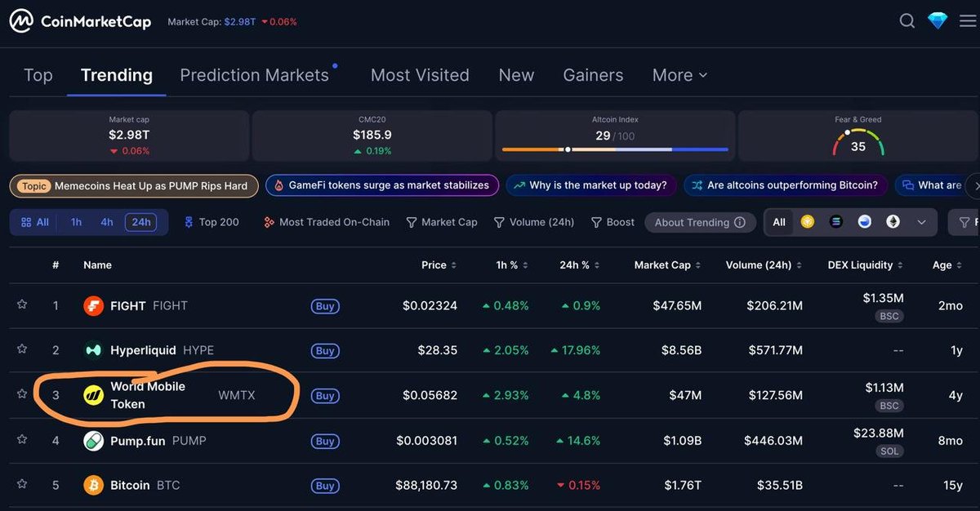Open 'Are altcoins outperforming Bitcoin?' topic
This screenshot has height=511, width=980.
(x=786, y=185)
